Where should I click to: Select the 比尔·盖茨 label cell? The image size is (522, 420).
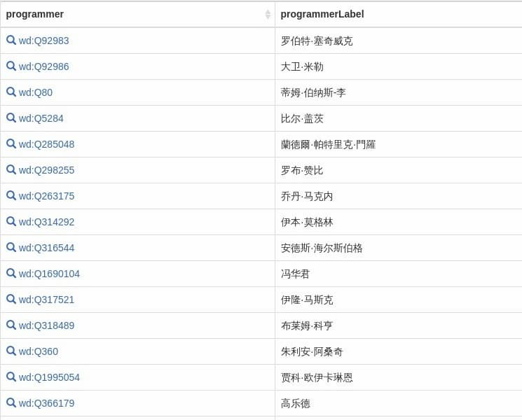coord(399,118)
